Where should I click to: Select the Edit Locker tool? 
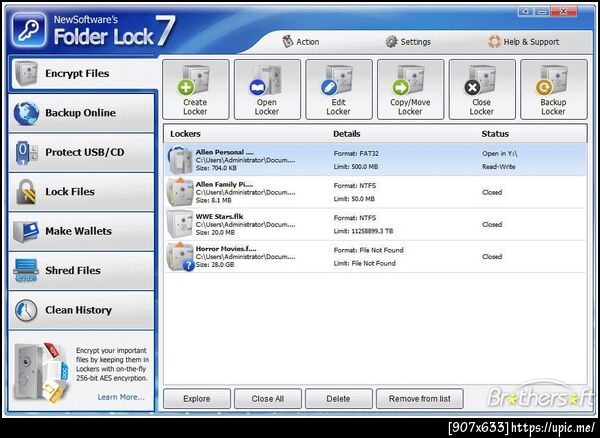(x=339, y=89)
